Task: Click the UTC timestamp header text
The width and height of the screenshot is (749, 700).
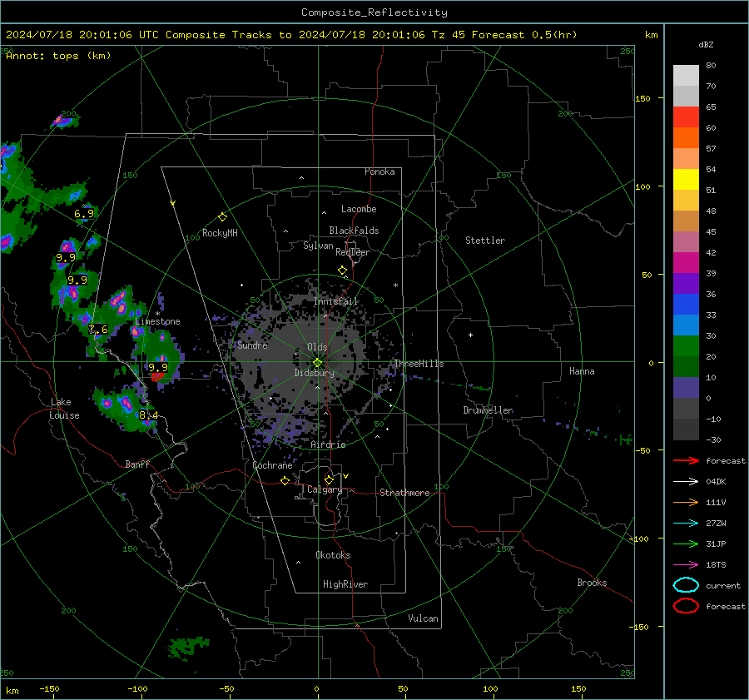Action: (291, 35)
